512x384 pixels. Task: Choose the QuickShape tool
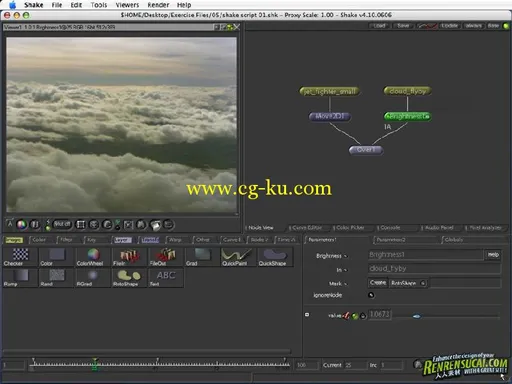point(274,257)
